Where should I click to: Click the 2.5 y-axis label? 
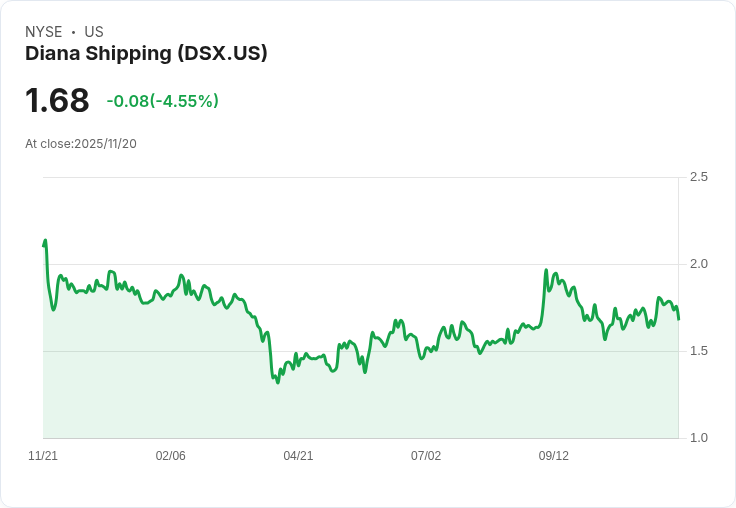(x=699, y=177)
